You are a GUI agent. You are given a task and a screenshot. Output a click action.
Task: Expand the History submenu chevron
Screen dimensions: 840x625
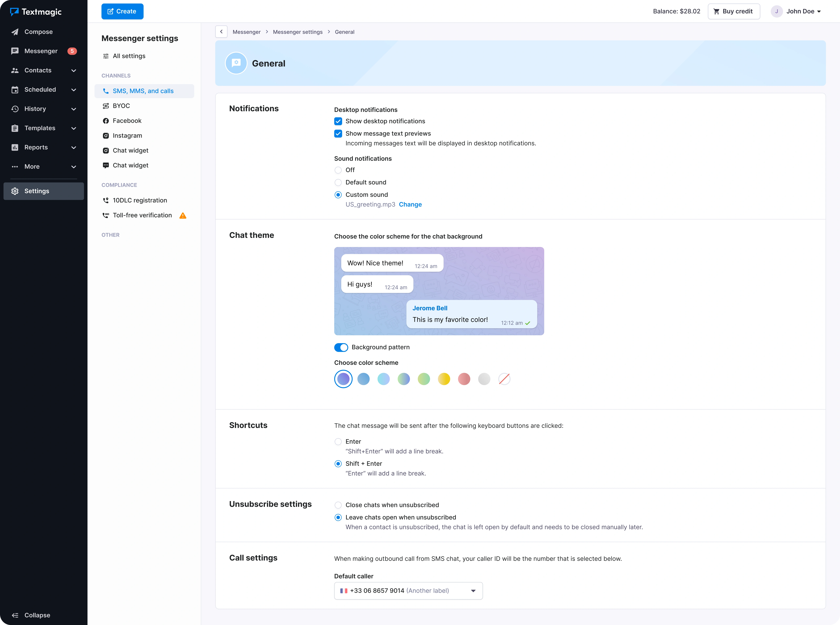74,109
